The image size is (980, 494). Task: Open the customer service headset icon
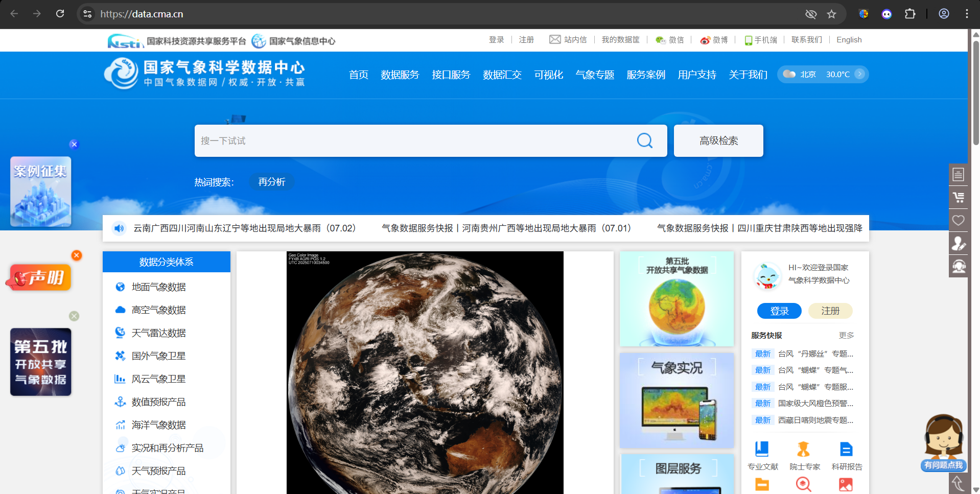[x=958, y=266]
